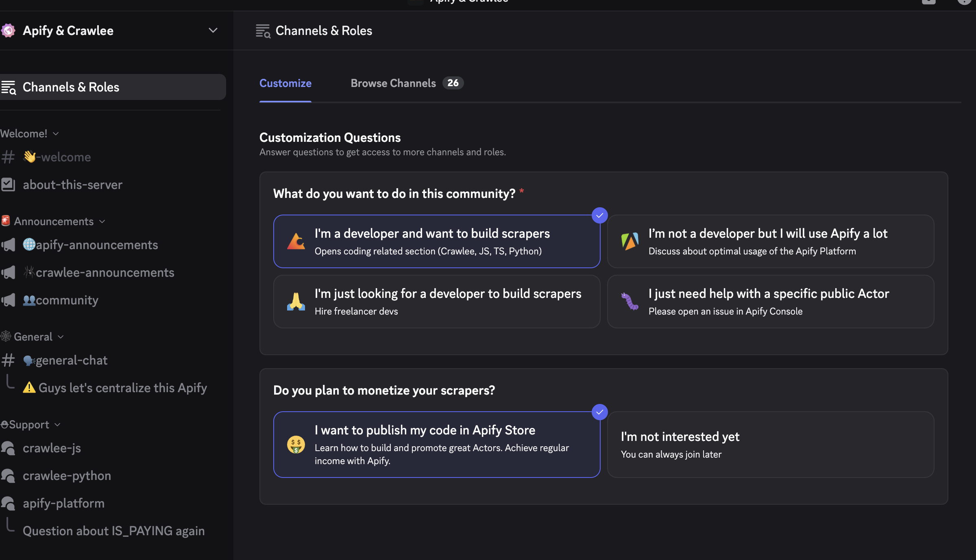Open the crawlee-python forum channel icon
976x560 pixels.
(x=8, y=476)
